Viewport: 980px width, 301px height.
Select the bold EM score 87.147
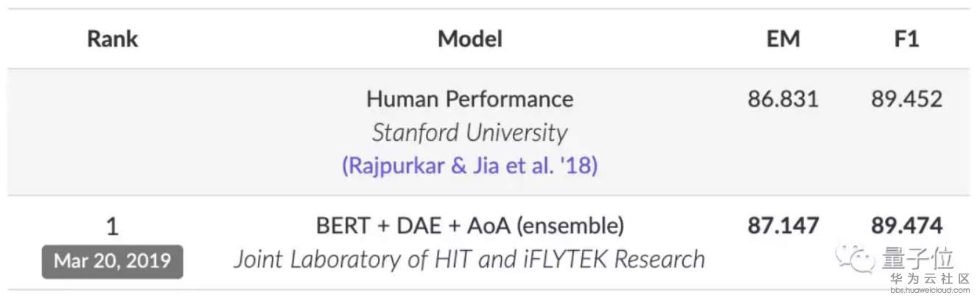click(x=783, y=226)
